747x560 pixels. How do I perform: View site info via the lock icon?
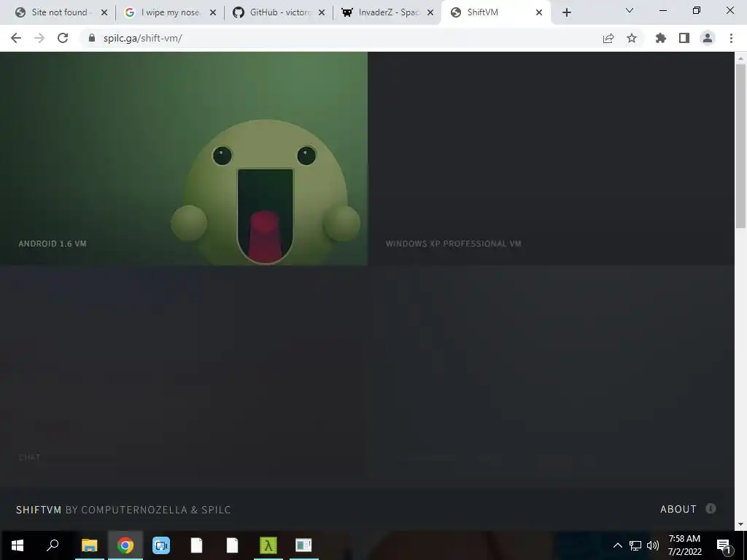(93, 38)
